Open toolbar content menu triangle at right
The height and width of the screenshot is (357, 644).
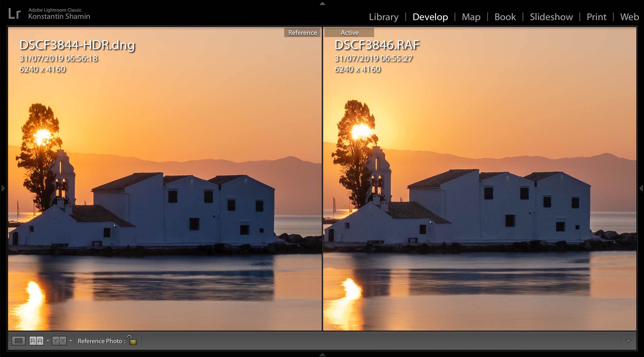628,341
